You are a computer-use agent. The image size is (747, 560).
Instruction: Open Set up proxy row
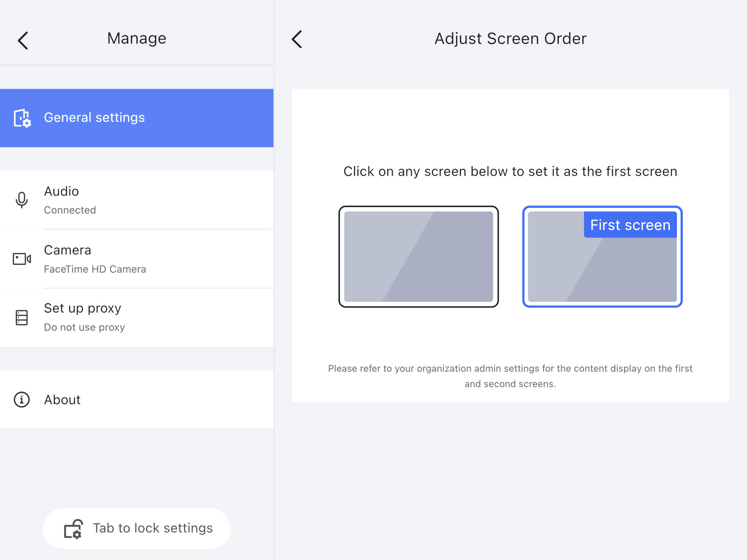pyautogui.click(x=137, y=318)
